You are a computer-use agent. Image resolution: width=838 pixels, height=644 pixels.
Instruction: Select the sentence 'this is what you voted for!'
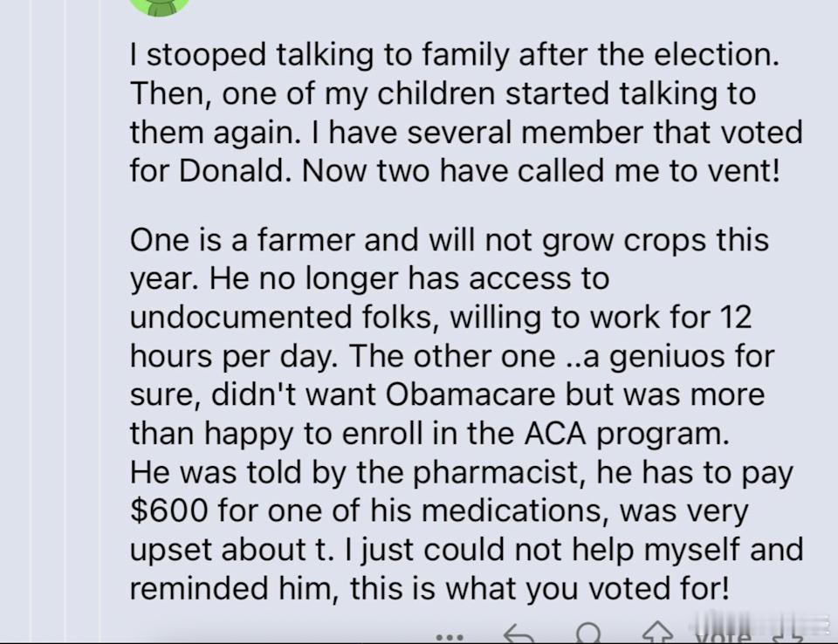click(539, 588)
